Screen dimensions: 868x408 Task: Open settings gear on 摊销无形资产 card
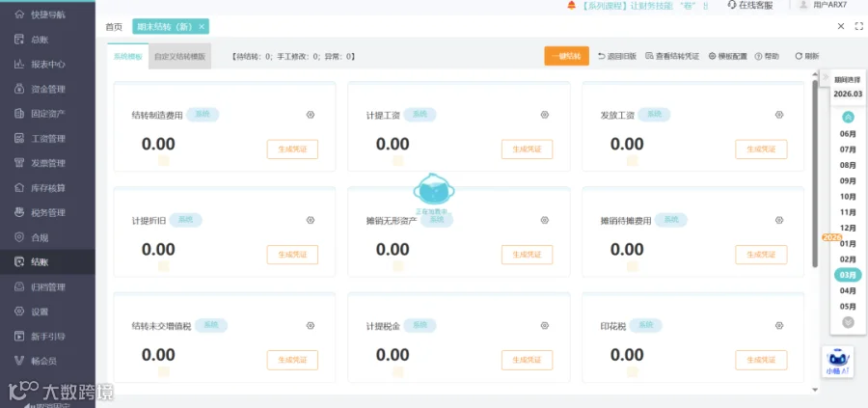tap(545, 220)
